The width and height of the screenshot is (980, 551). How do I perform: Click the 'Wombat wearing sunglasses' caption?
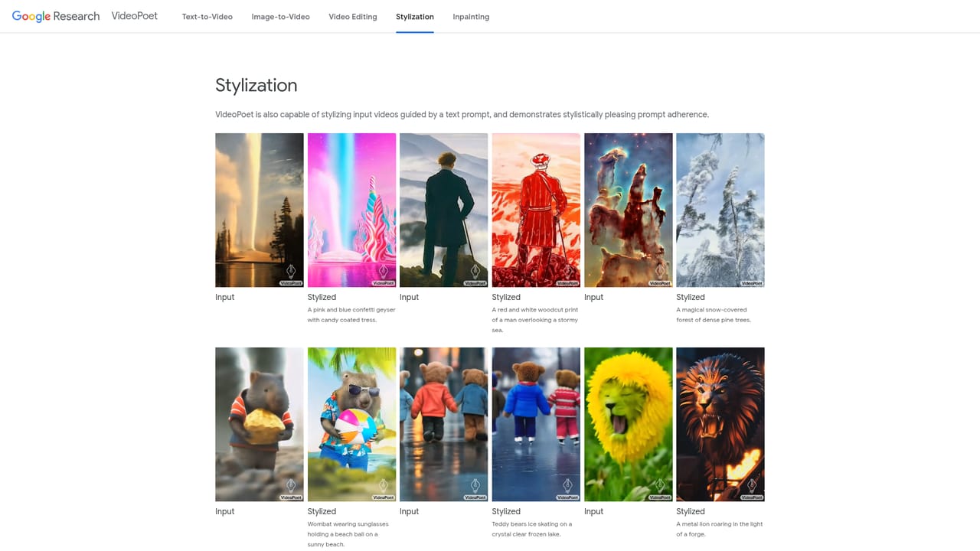tap(348, 534)
